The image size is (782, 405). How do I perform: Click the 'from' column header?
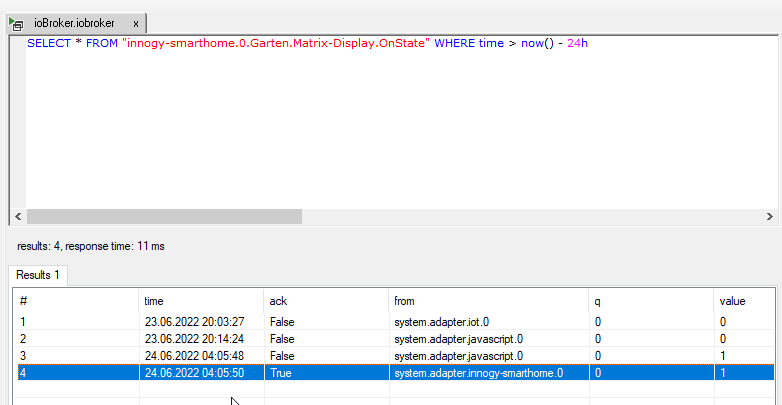point(489,301)
